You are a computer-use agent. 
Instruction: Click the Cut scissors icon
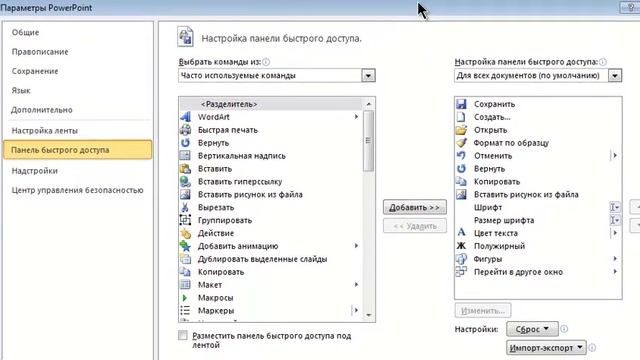tap(185, 207)
